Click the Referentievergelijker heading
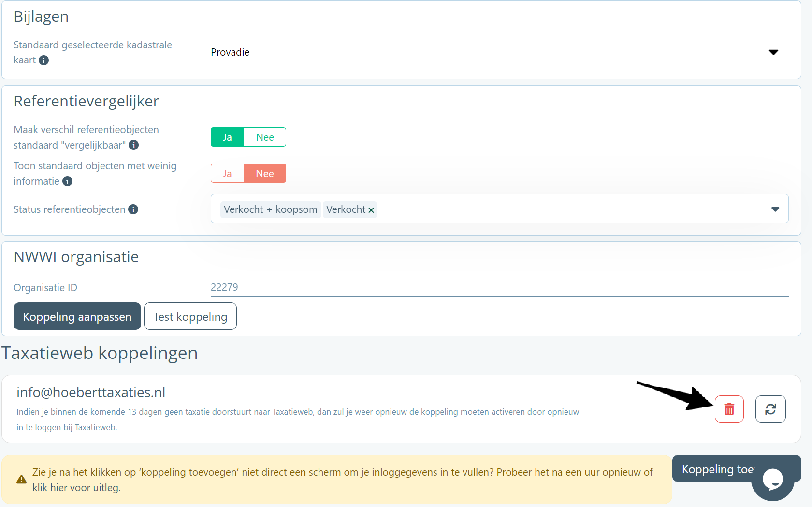The image size is (812, 507). pos(86,101)
